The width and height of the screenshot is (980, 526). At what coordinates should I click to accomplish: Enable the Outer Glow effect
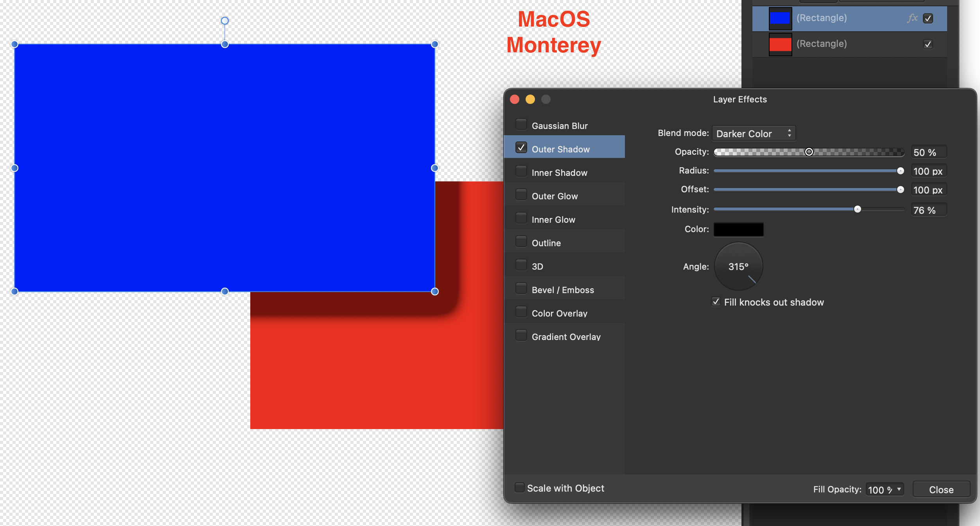[x=521, y=194]
